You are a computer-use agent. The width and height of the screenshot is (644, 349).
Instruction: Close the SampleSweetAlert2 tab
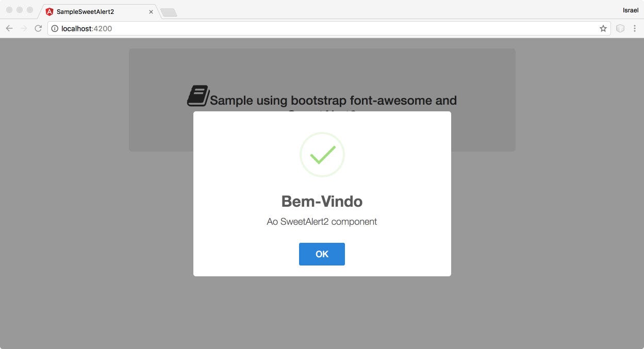coord(151,11)
